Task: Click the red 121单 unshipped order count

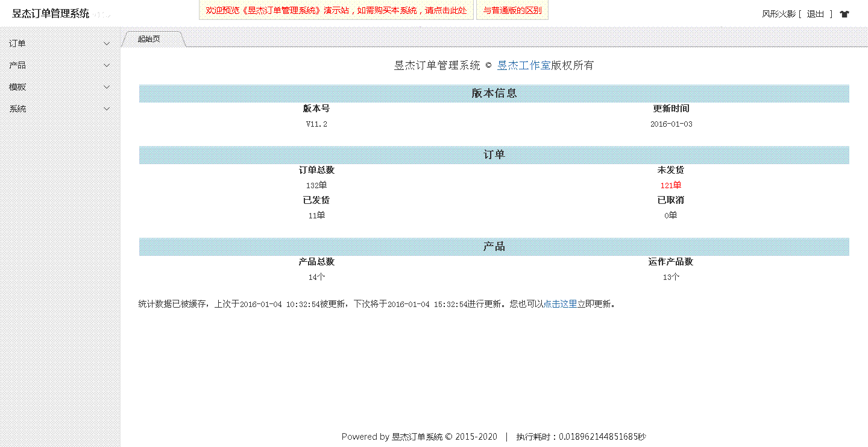Action: 670,185
